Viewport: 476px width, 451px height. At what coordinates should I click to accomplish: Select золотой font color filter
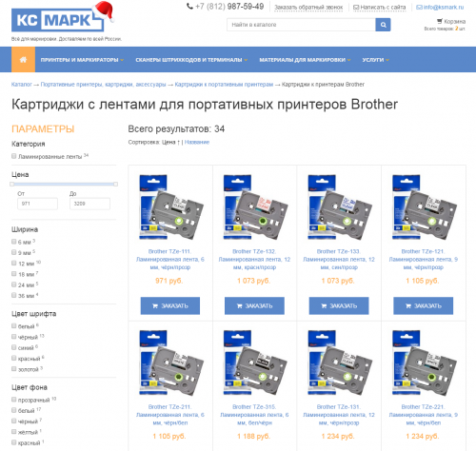tap(14, 369)
